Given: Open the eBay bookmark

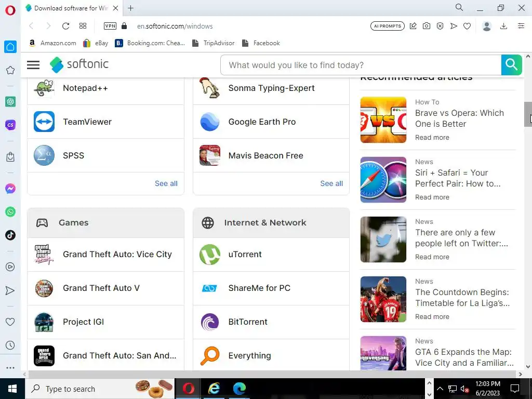Looking at the screenshot, I should point(96,43).
